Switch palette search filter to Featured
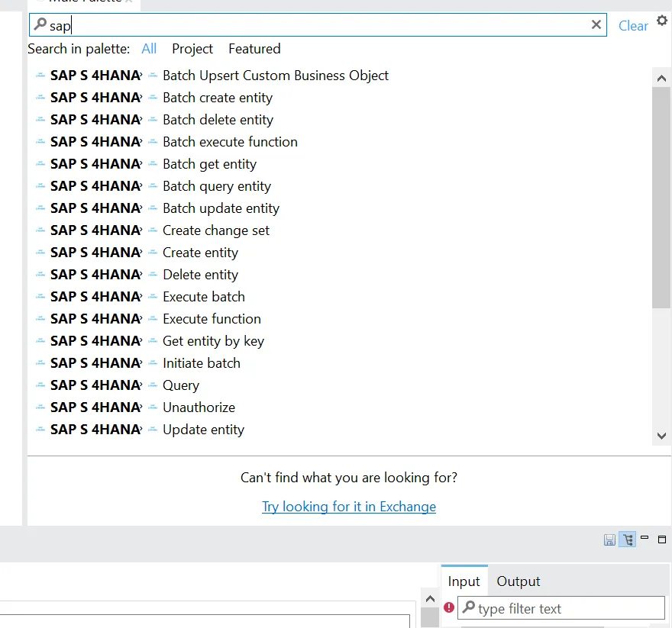 point(254,48)
